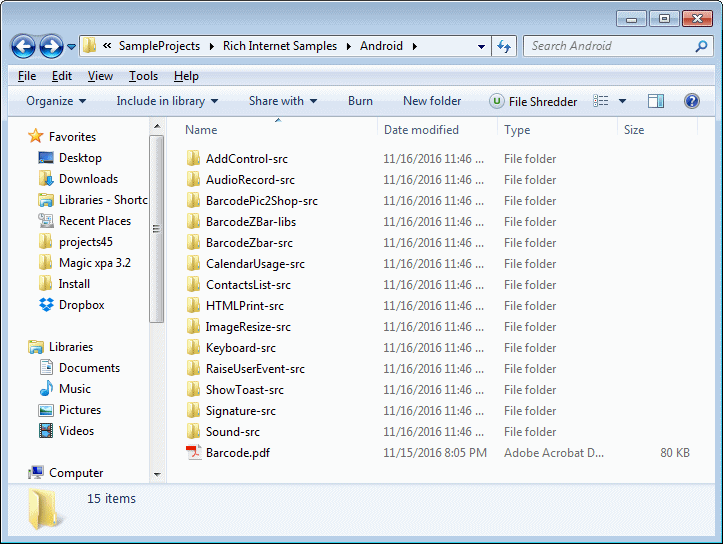This screenshot has width=723, height=544.
Task: Toggle the preview pane icon
Action: click(x=656, y=101)
